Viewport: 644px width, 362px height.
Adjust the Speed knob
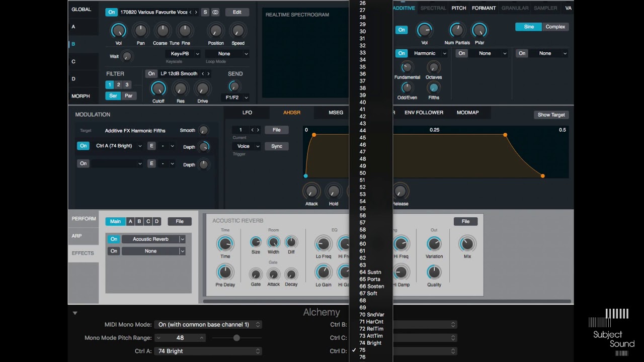tap(237, 31)
